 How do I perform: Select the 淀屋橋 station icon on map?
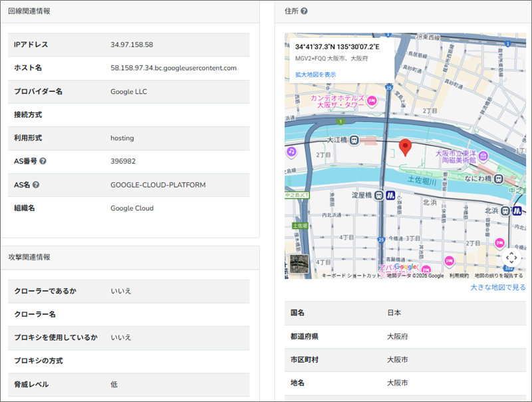tap(378, 196)
